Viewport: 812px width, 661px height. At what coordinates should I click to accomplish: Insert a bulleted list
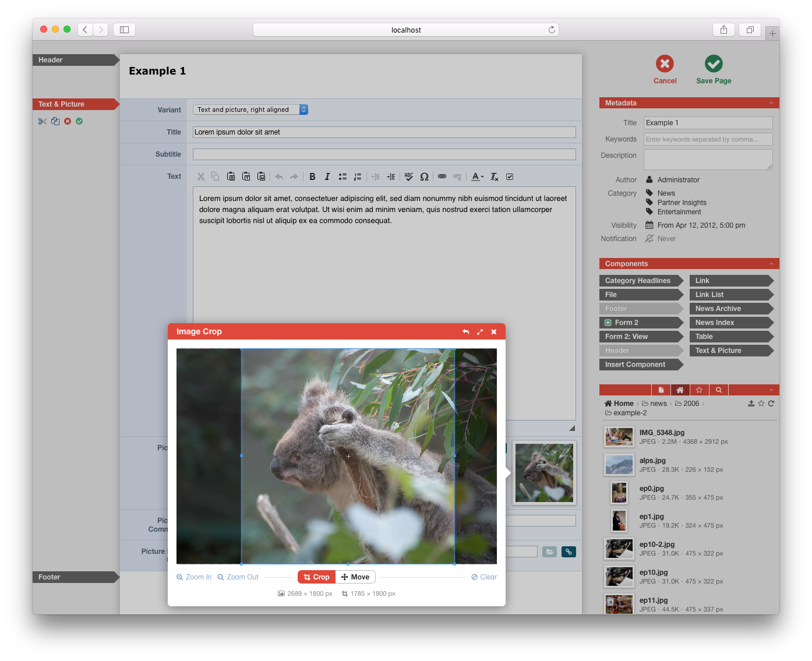click(x=343, y=176)
